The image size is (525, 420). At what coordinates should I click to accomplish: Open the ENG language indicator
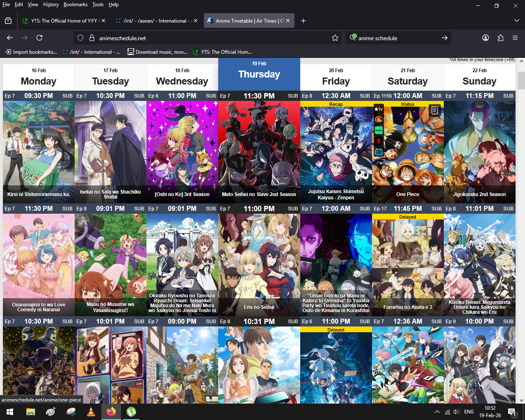(x=469, y=412)
